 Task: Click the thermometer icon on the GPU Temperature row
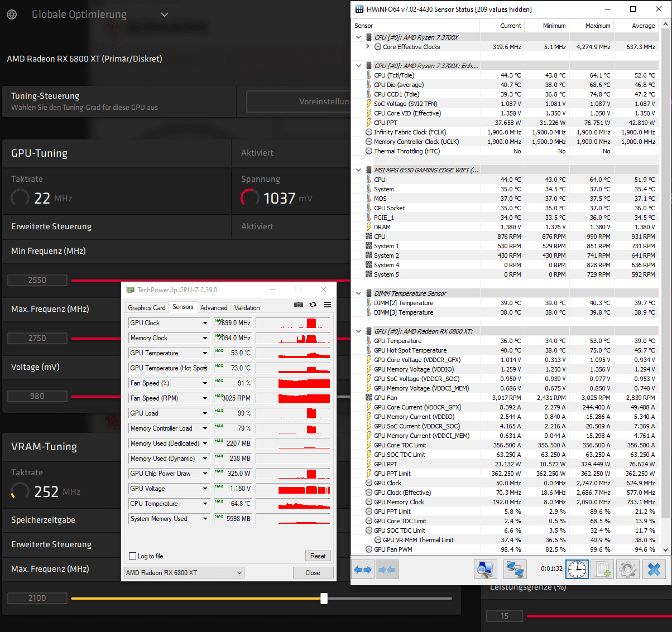tap(369, 341)
